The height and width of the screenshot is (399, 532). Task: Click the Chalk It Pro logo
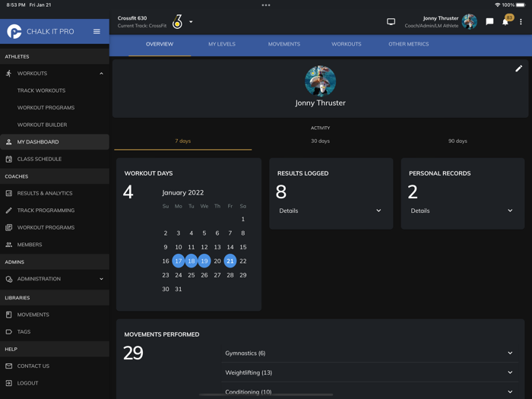point(14,32)
